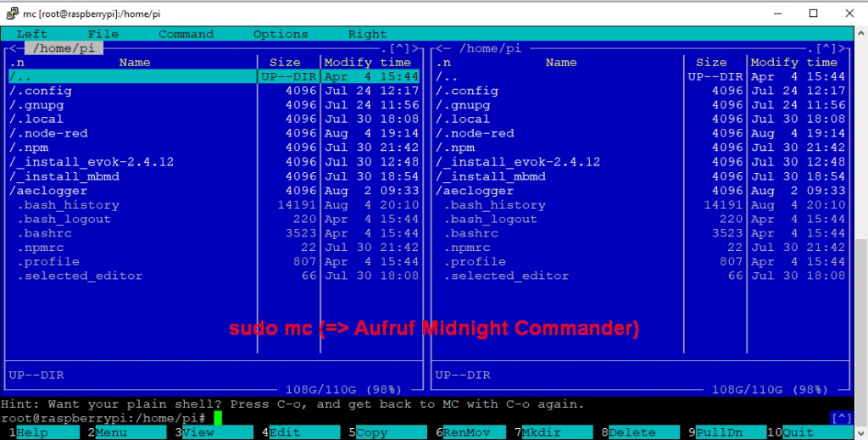
Task: Select .selected_editor file in right panel
Action: tap(641, 276)
